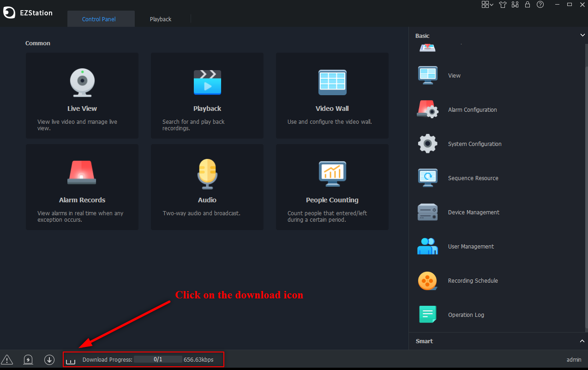Open the Video Wall tile

332,95
